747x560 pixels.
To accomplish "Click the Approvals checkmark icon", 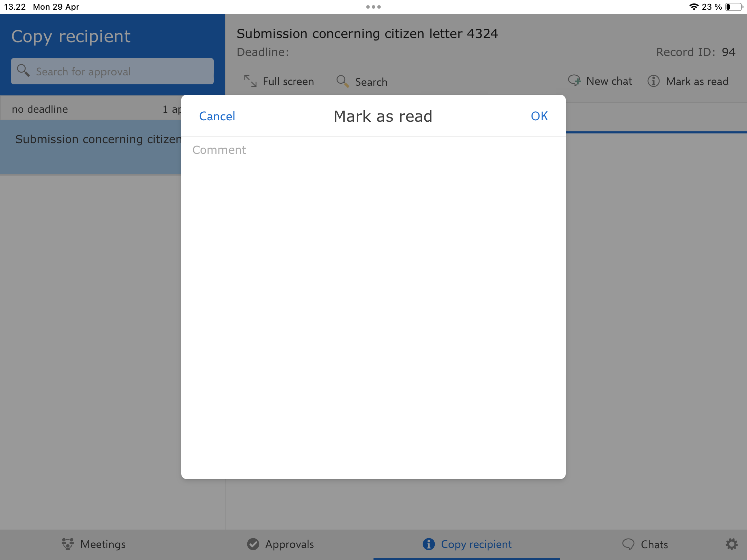I will [x=253, y=544].
